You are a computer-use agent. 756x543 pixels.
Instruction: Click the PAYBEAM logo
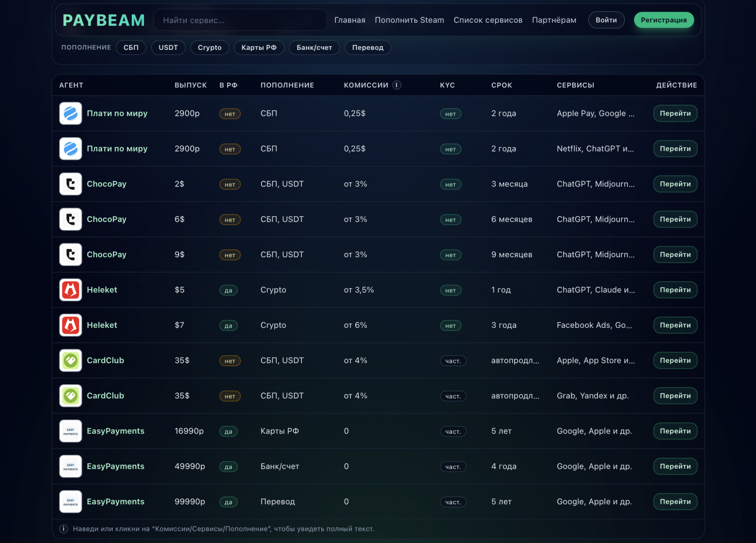point(103,20)
